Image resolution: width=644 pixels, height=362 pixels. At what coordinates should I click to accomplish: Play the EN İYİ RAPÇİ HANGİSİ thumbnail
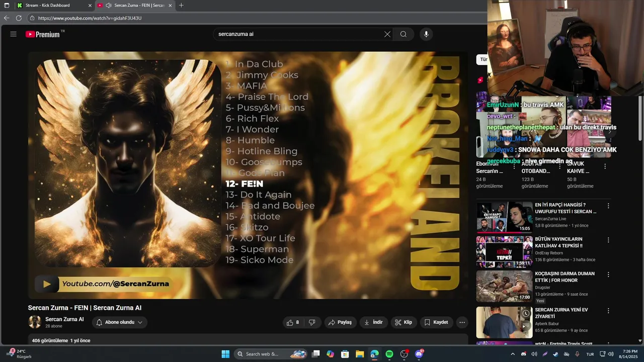click(x=504, y=217)
